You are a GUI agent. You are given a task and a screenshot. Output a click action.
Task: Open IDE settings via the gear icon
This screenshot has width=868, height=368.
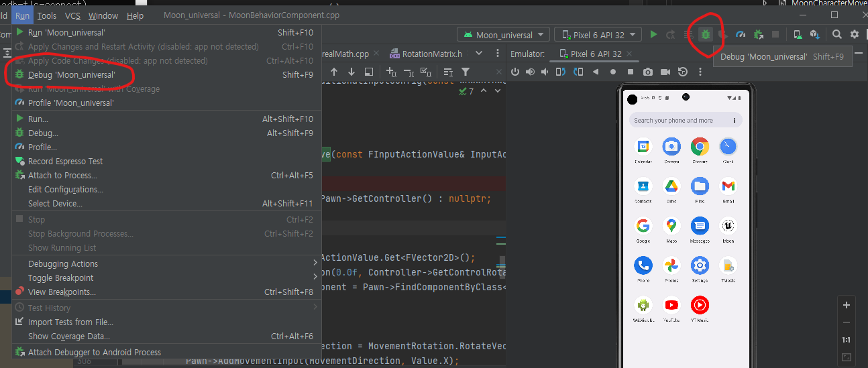(855, 34)
